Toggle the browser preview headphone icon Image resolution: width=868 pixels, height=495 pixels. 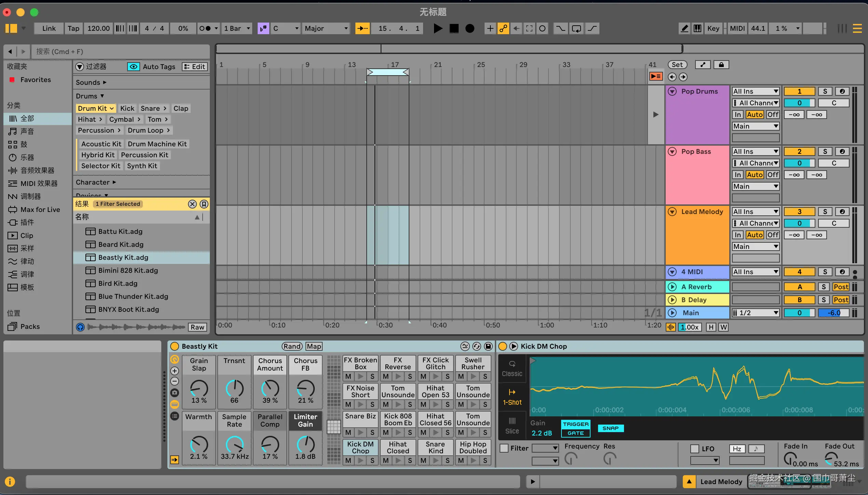(x=80, y=327)
